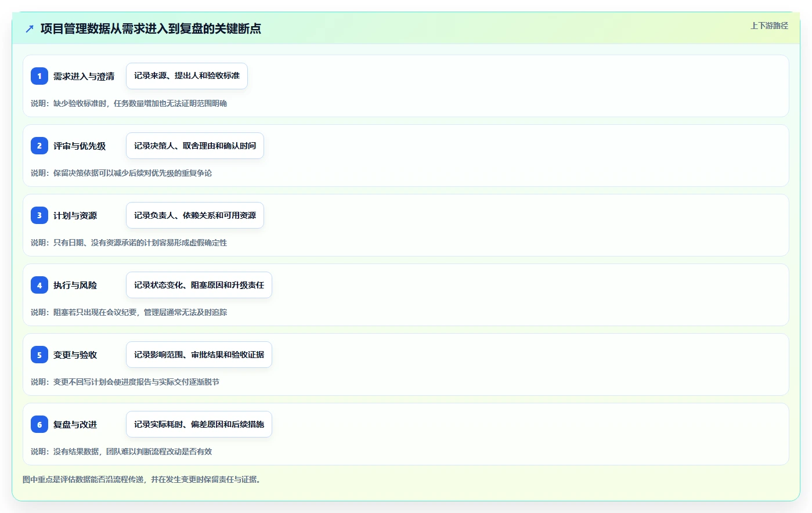Select step number badge 4

39,285
